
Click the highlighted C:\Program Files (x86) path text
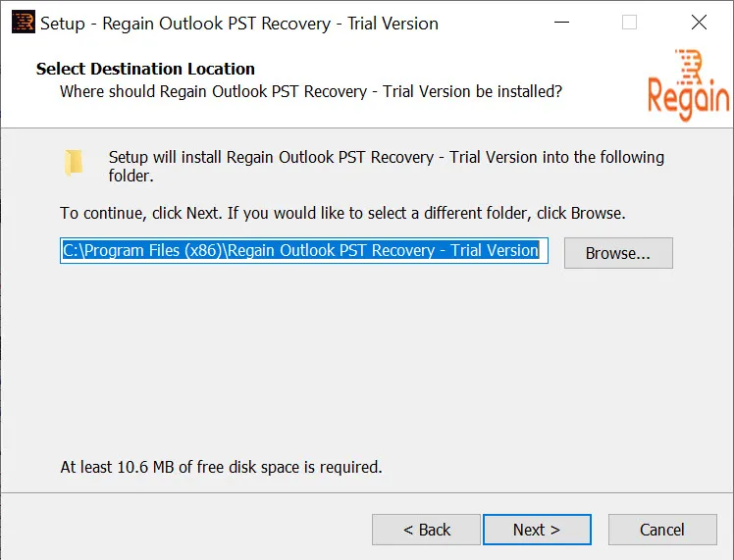pos(300,250)
